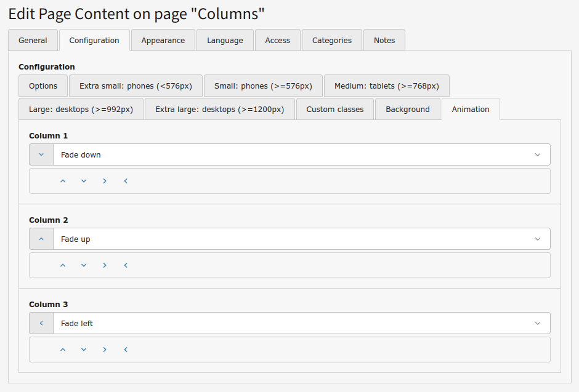Go to the Categories tab

(332, 40)
